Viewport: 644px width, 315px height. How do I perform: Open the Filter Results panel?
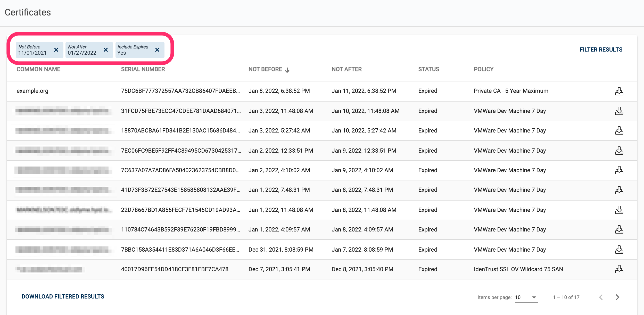(x=601, y=49)
